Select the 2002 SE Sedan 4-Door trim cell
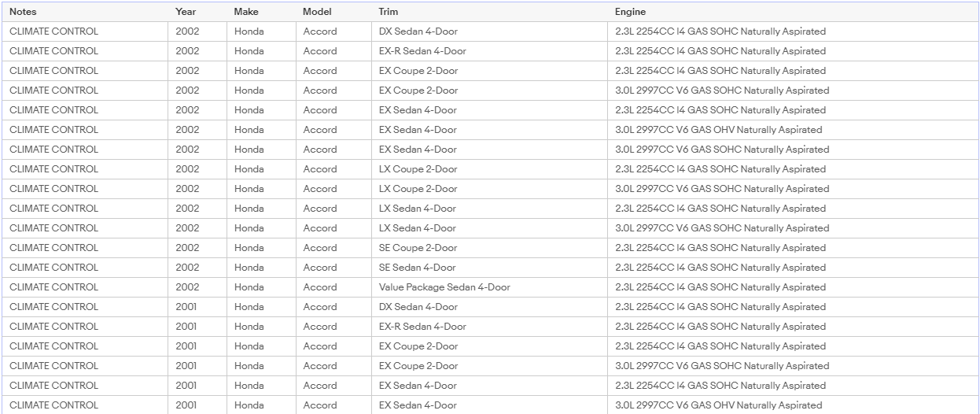Screen dimensions: 980x414 [x=489, y=268]
